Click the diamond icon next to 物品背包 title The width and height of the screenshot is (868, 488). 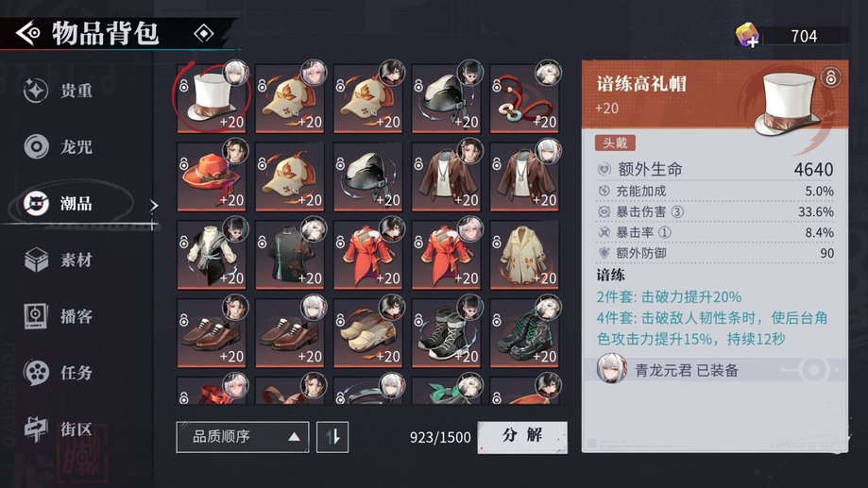pos(204,34)
